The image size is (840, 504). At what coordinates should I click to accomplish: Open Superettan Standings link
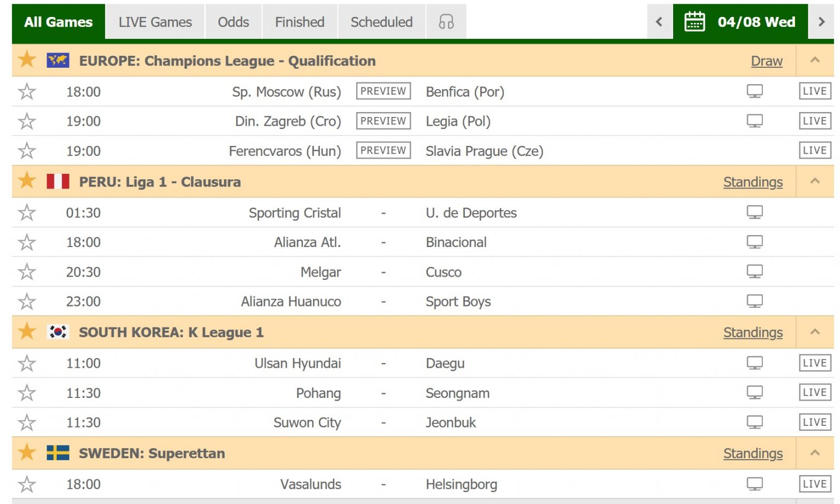point(753,453)
